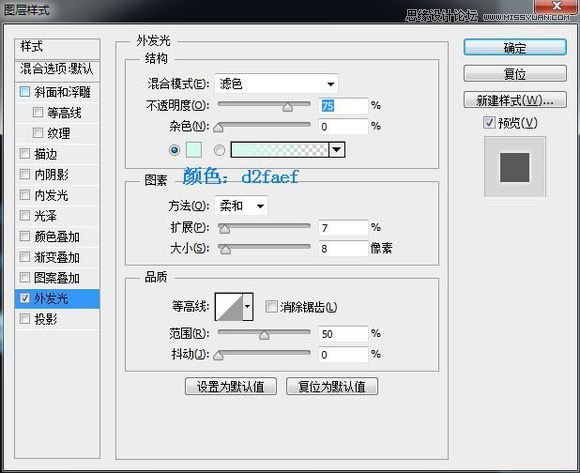The image size is (580, 473).
Task: Open the 混合模式 dropdown showing 滤色
Action: point(276,84)
